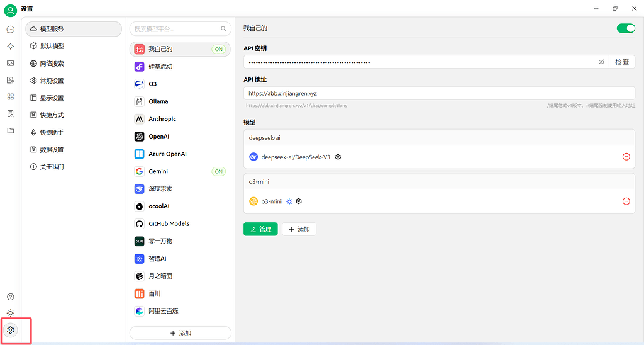Select 月之暗面 provider
The image size is (644, 345).
[180, 276]
